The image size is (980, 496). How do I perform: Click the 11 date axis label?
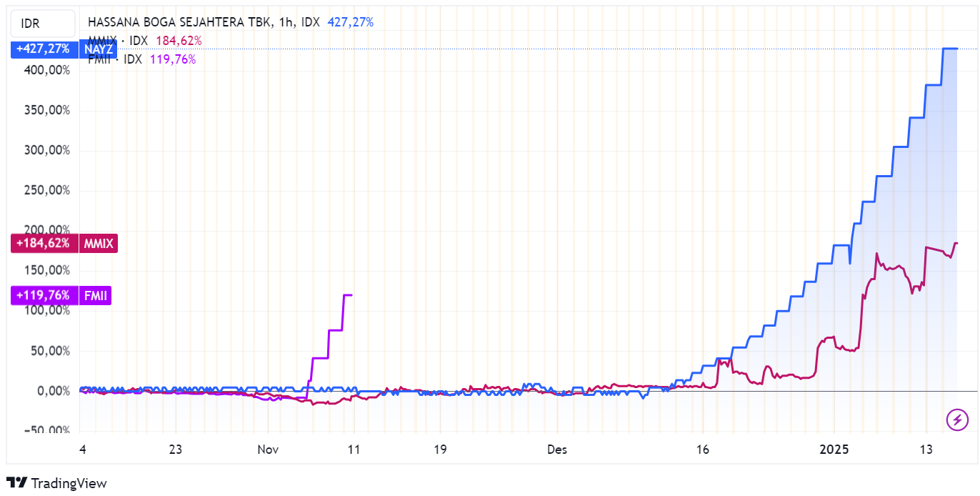353,450
